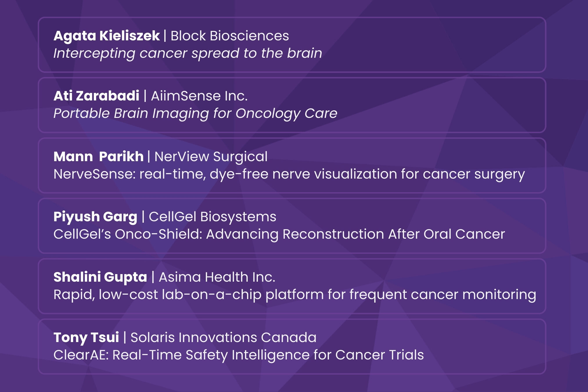
Task: Click the name Tony Tsui
Action: [86, 338]
